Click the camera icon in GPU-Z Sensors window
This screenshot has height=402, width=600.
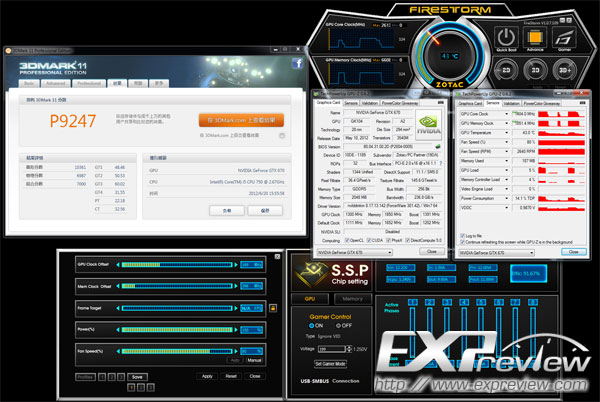tap(582, 103)
